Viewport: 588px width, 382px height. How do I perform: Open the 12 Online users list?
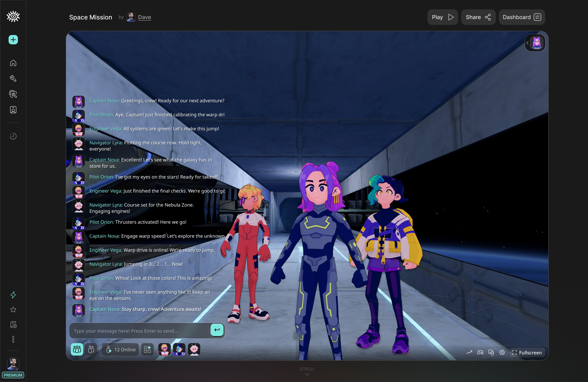point(121,349)
